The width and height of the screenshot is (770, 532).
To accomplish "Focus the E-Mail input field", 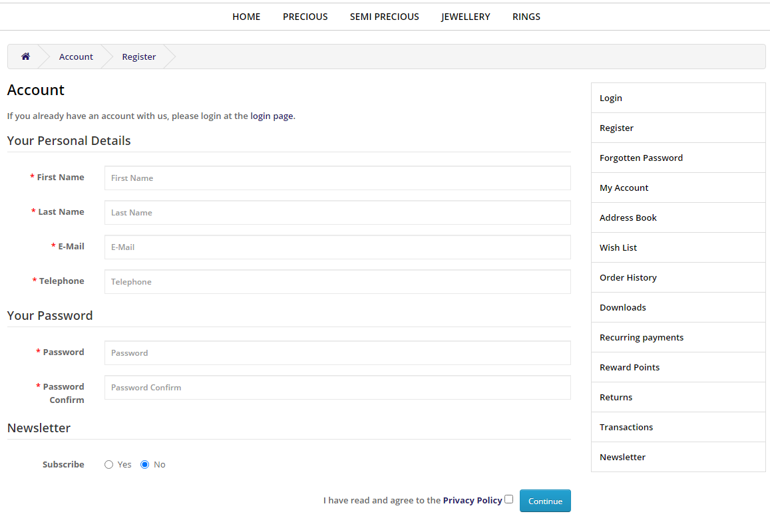I will pyautogui.click(x=337, y=247).
